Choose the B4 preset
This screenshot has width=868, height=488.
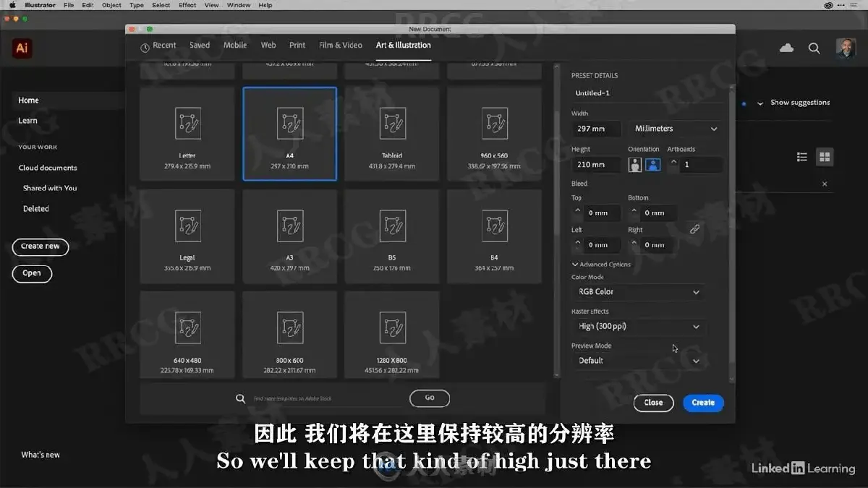494,236
